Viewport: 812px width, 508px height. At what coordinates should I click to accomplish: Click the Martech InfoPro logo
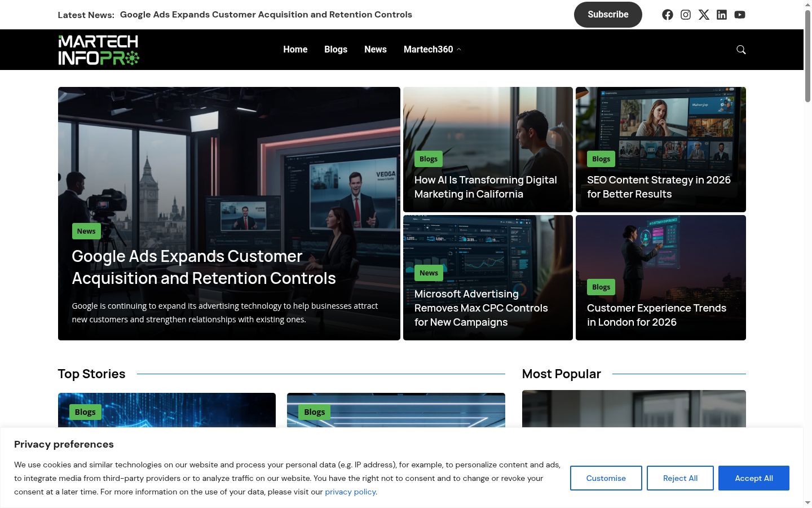(99, 50)
